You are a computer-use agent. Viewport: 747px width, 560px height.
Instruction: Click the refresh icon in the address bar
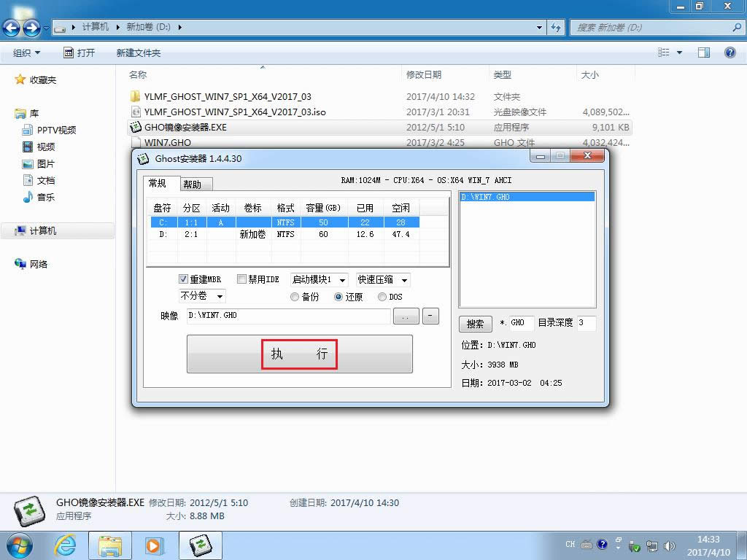pyautogui.click(x=556, y=27)
